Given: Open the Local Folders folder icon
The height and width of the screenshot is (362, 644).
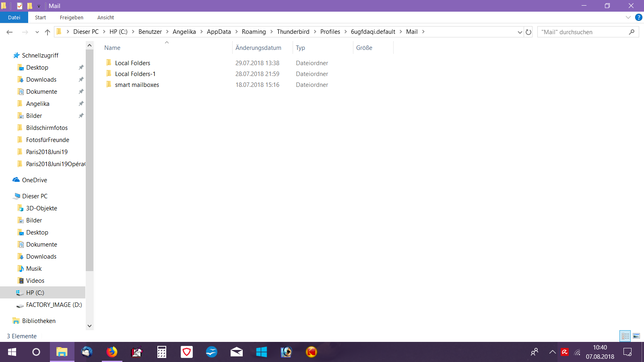Looking at the screenshot, I should click(x=109, y=63).
